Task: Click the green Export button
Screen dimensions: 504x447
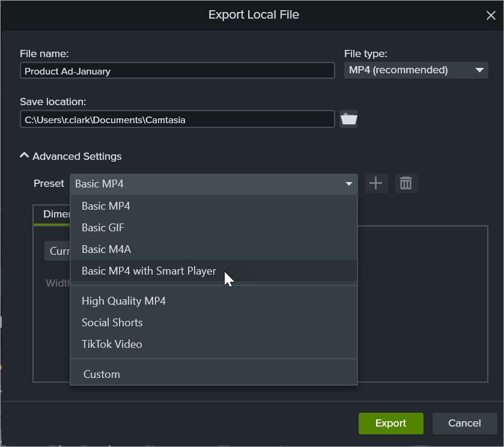Action: point(391,423)
